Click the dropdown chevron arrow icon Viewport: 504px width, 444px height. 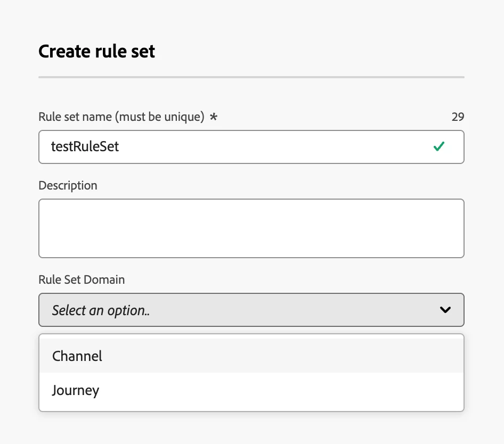[x=445, y=310]
